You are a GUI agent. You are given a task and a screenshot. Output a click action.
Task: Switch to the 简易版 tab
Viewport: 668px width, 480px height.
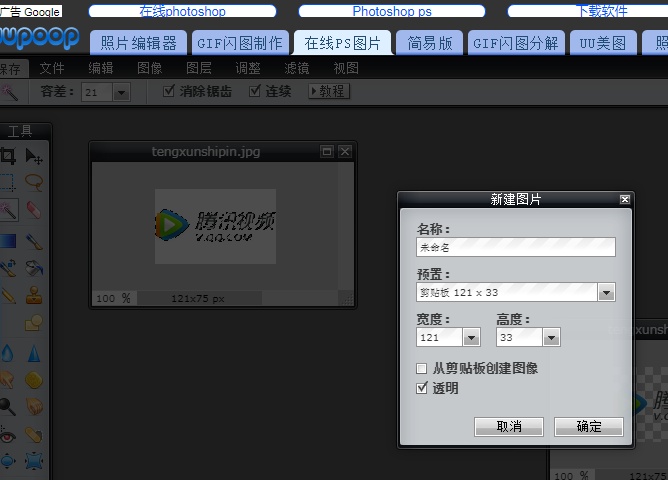tap(429, 43)
